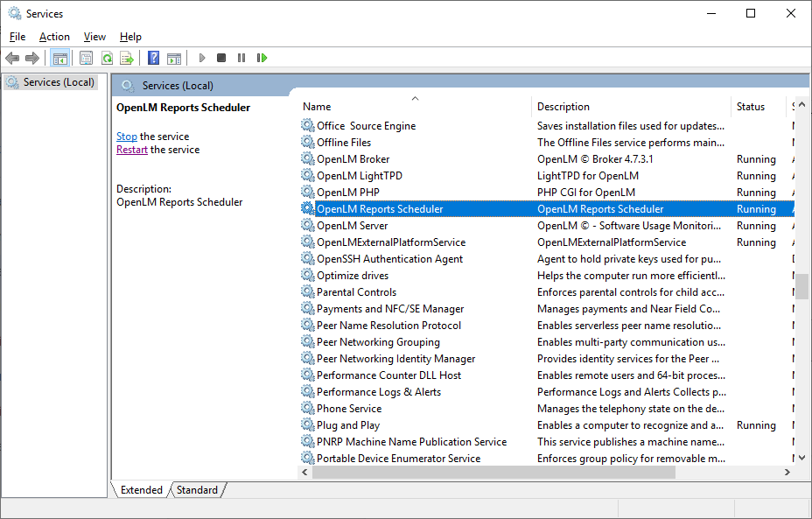The height and width of the screenshot is (519, 812).
Task: Open the View menu
Action: 94,37
